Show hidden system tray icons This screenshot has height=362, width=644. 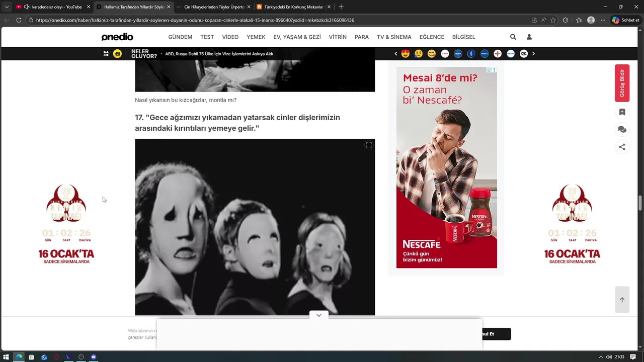[x=600, y=357]
